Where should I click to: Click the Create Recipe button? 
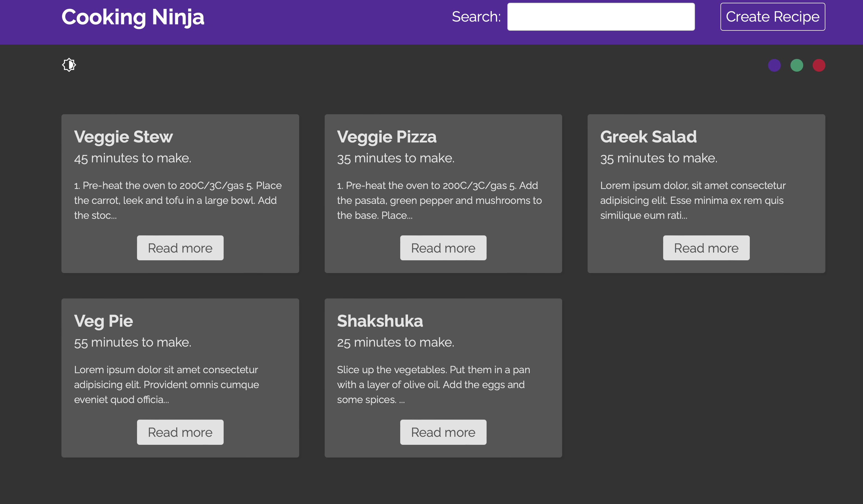pos(772,16)
